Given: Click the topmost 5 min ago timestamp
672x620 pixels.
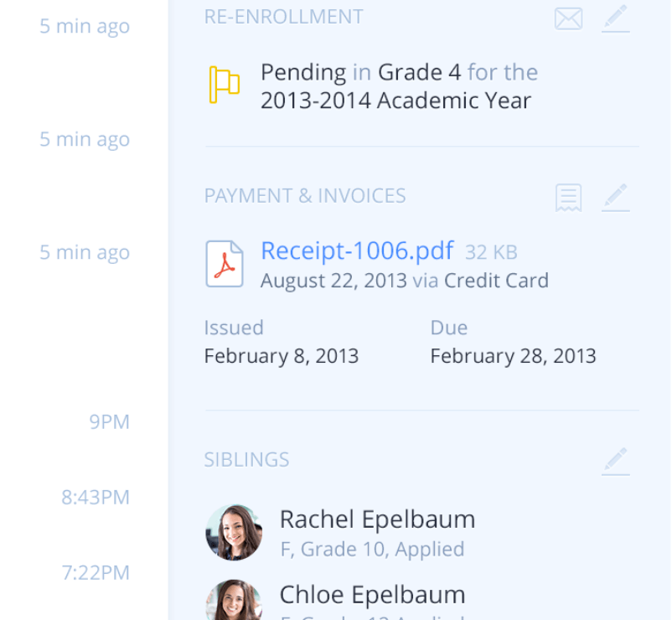Looking at the screenshot, I should [x=85, y=27].
